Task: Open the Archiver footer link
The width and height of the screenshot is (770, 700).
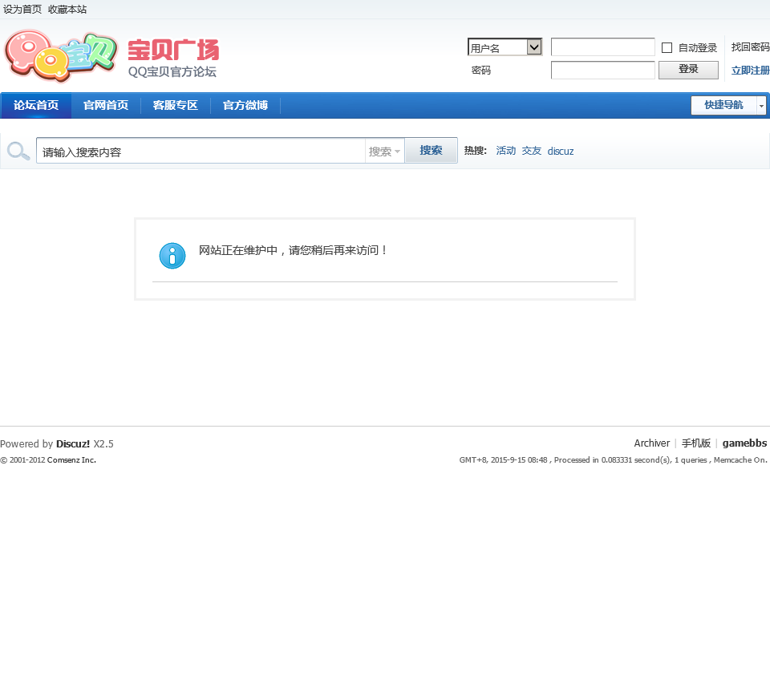Action: 651,443
